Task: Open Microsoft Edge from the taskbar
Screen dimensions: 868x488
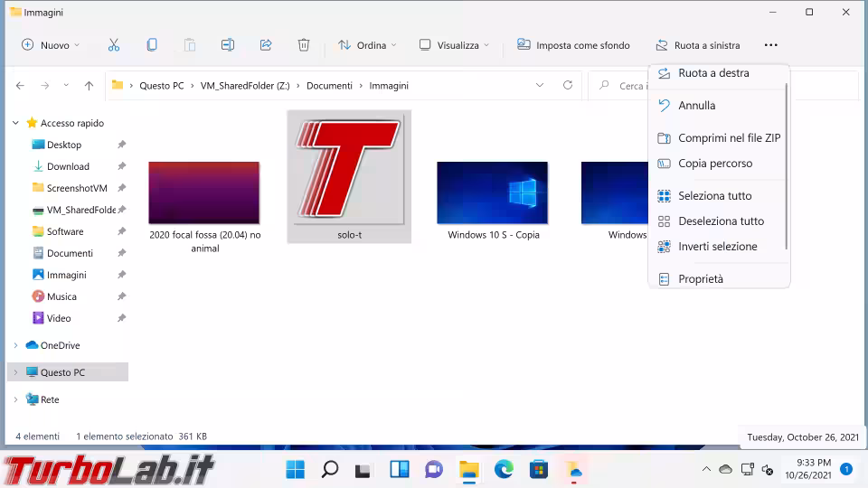Action: (x=504, y=469)
